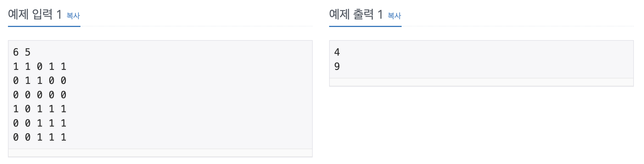Click the line '1 0 1 1 1'
This screenshot has width=644, height=164.
[x=40, y=109]
